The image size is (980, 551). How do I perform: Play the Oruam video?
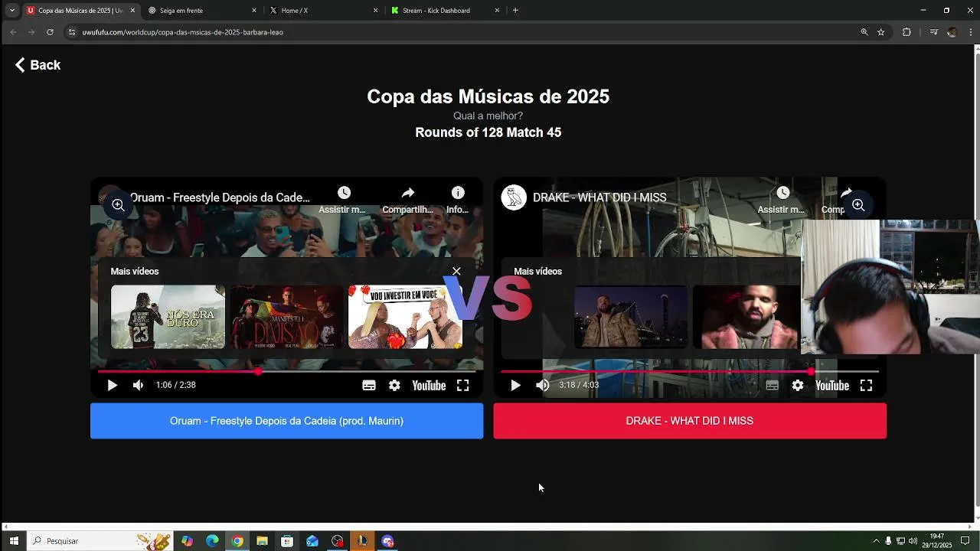pyautogui.click(x=113, y=386)
